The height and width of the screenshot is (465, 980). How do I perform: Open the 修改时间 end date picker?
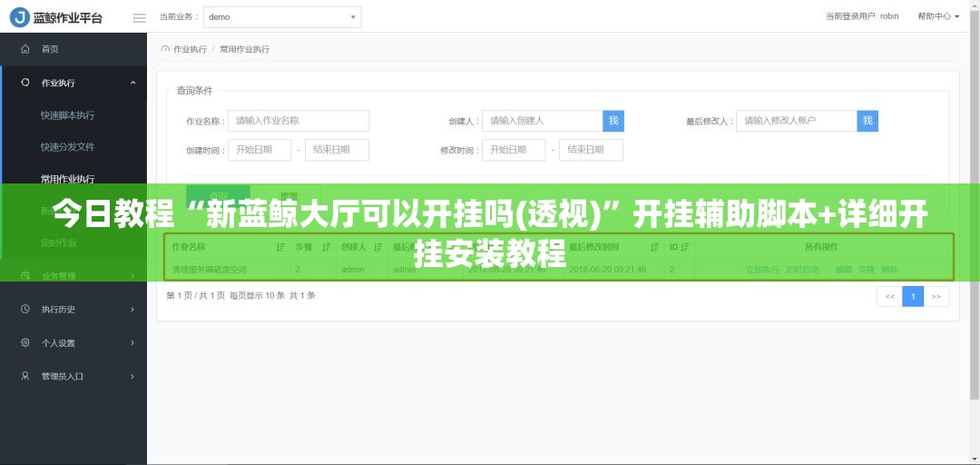coord(592,150)
